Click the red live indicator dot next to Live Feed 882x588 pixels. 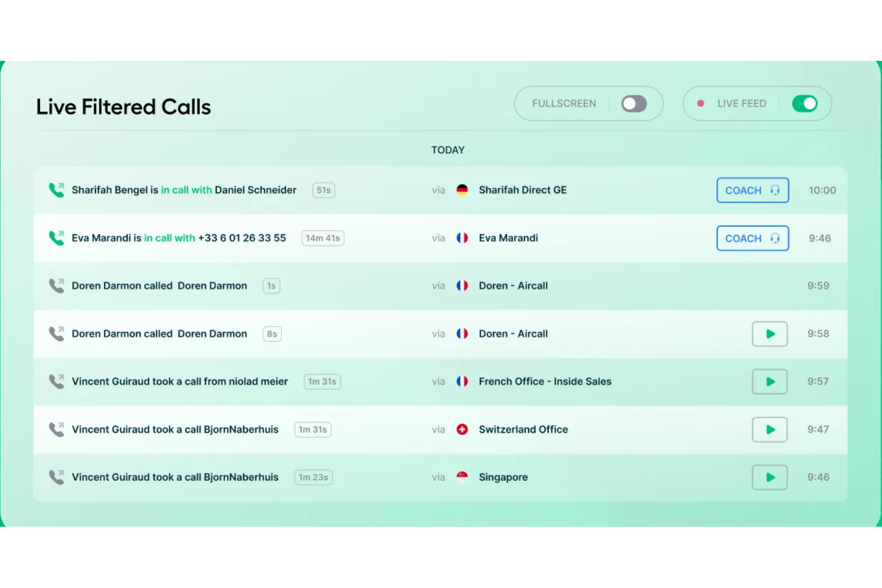coord(701,103)
